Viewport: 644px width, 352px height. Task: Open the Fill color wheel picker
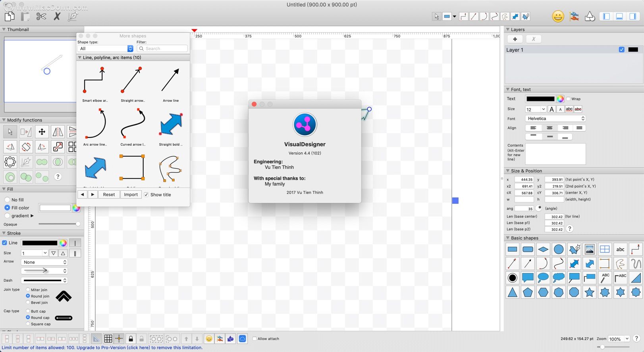pos(76,208)
